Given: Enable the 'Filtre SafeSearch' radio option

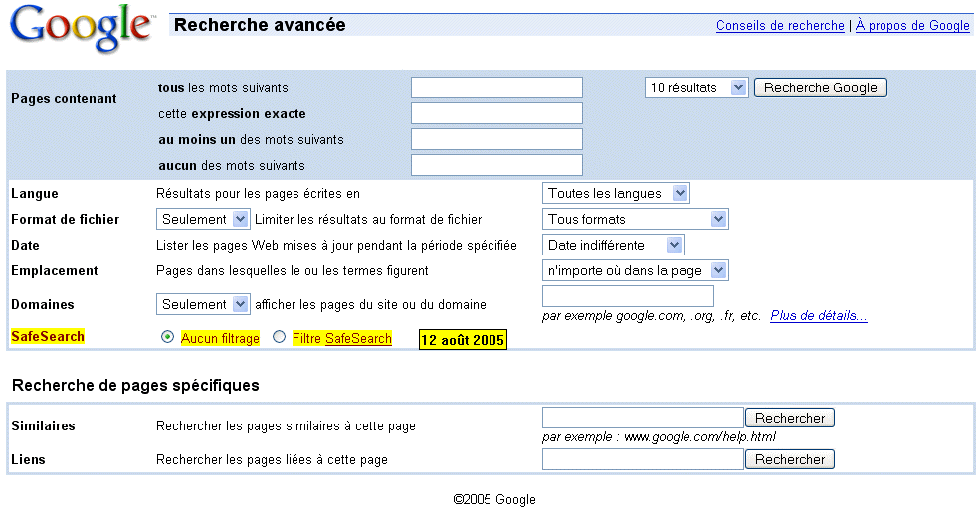Looking at the screenshot, I should point(280,338).
